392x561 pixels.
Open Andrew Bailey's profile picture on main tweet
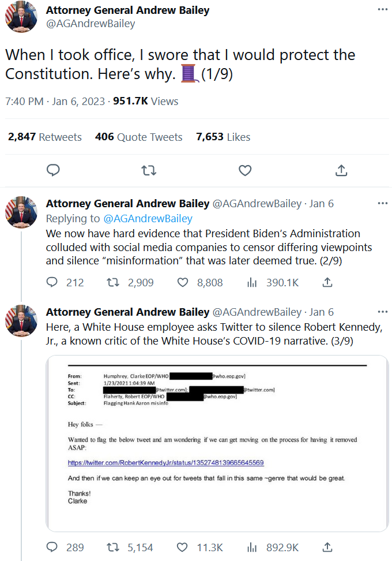click(x=21, y=17)
